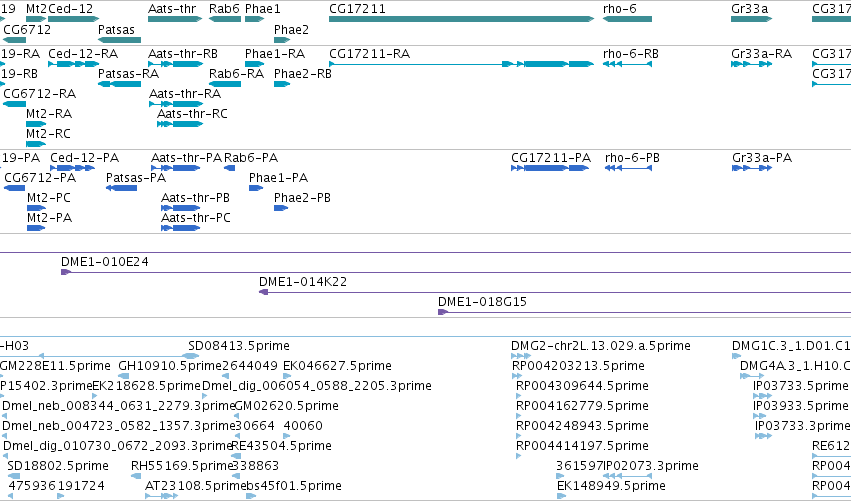Click the RP004162779.5prime EST glyph
Screen dimensions: 851x501
pos(519,416)
